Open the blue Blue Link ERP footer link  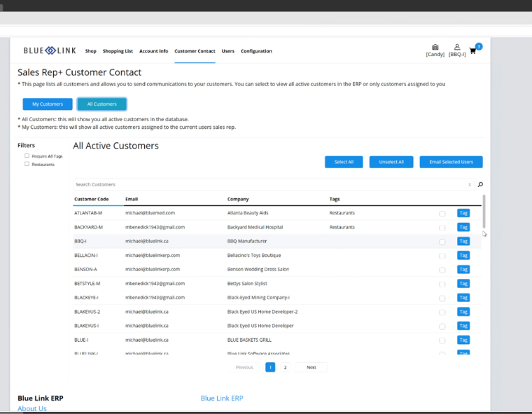pyautogui.click(x=222, y=398)
